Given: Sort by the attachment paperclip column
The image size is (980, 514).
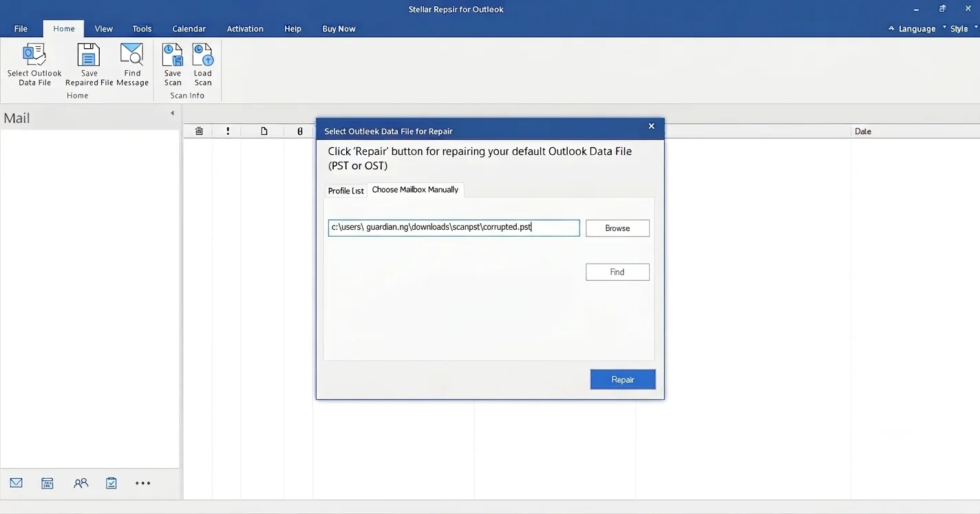Looking at the screenshot, I should pos(300,131).
